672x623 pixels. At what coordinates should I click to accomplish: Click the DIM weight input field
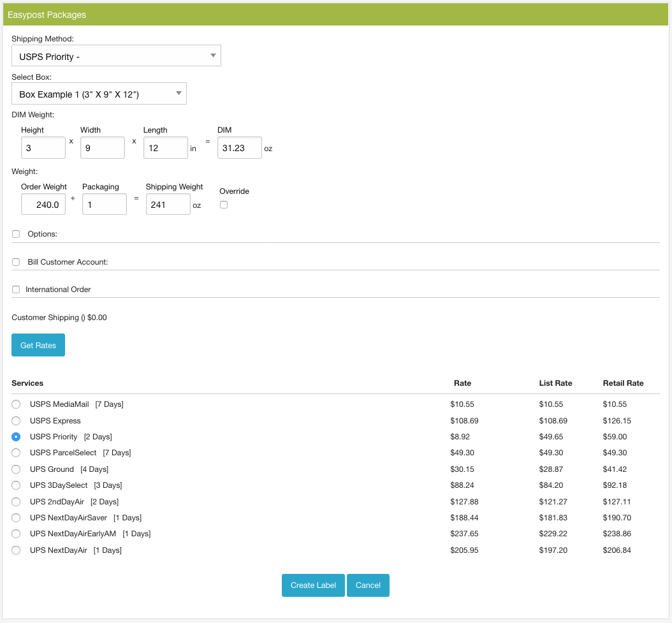coord(240,147)
